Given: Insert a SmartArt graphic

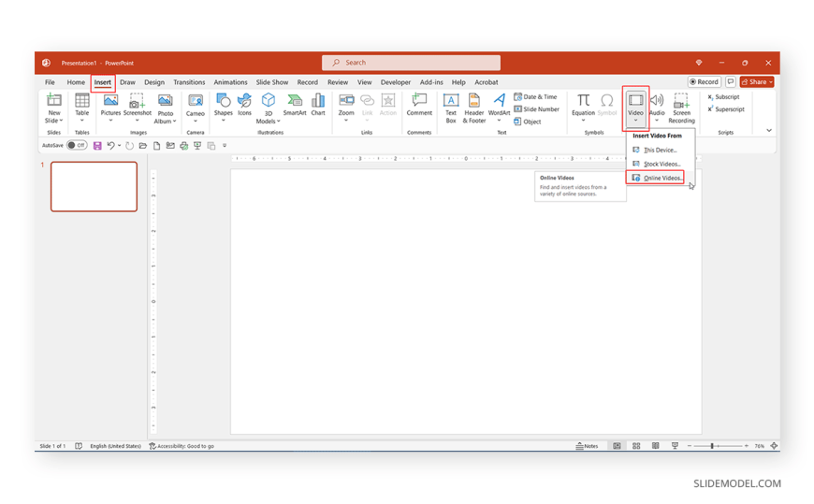Looking at the screenshot, I should tap(295, 105).
